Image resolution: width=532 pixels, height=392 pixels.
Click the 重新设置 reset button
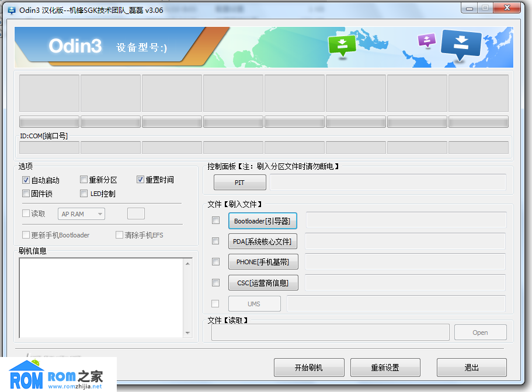coord(385,367)
